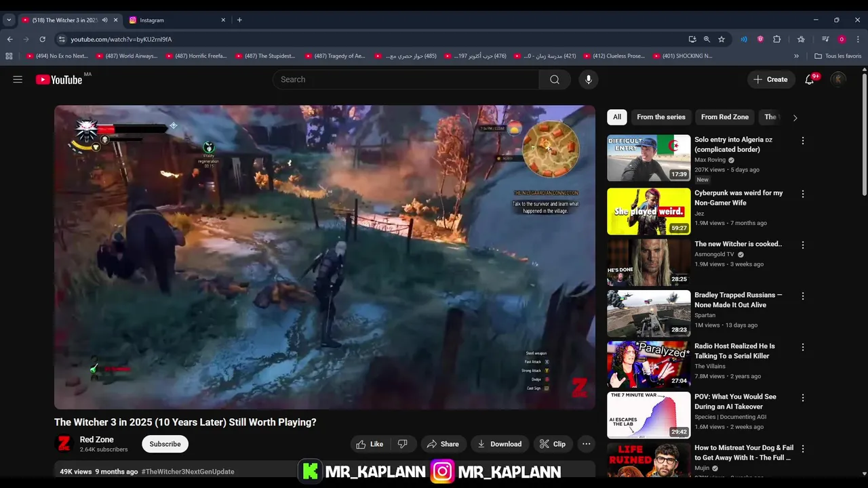868x488 pixels.
Task: Bookmark this page with star icon
Action: pos(722,39)
